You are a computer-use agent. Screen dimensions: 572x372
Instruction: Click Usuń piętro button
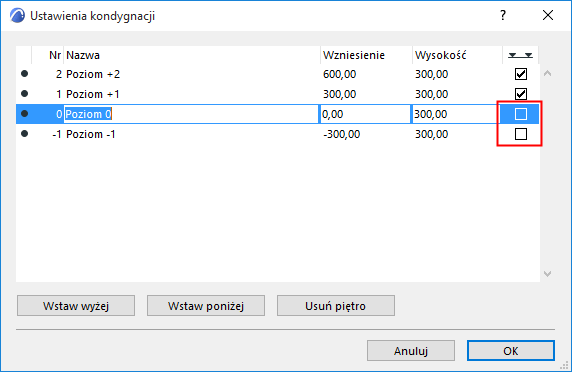(x=336, y=306)
